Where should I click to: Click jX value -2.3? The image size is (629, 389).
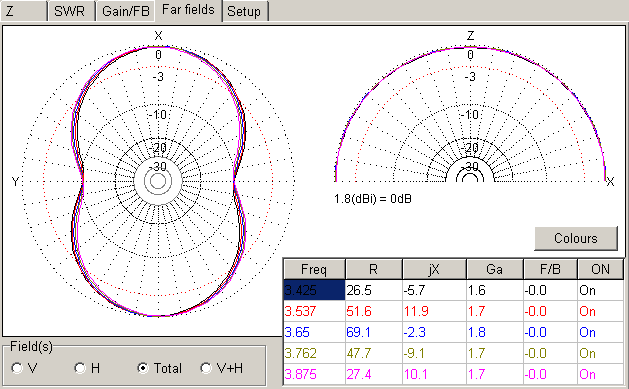point(434,332)
